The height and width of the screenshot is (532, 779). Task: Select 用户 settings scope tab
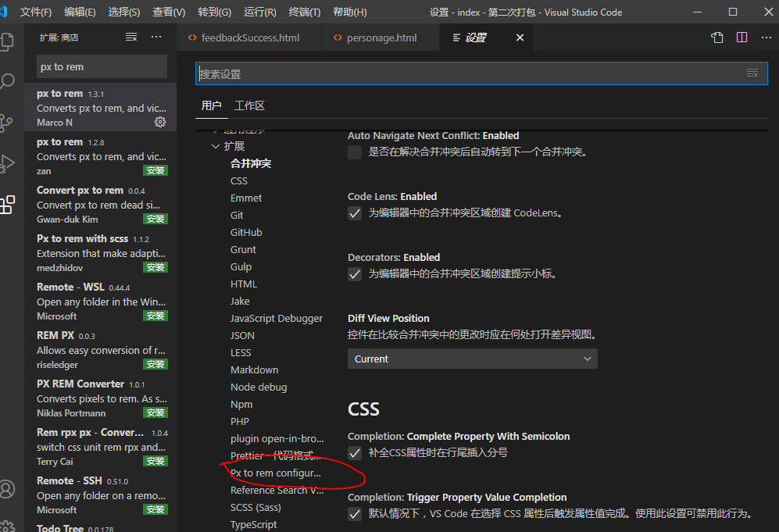[211, 105]
